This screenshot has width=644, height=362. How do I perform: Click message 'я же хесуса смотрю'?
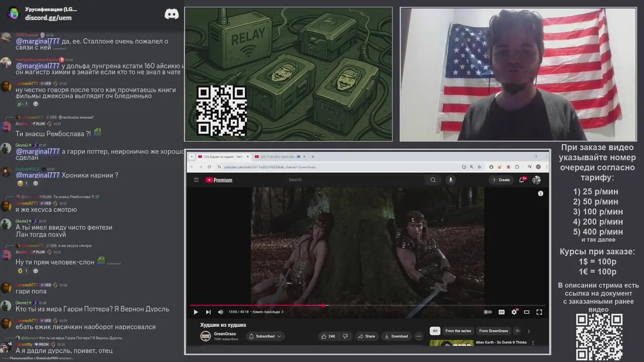tap(46, 210)
